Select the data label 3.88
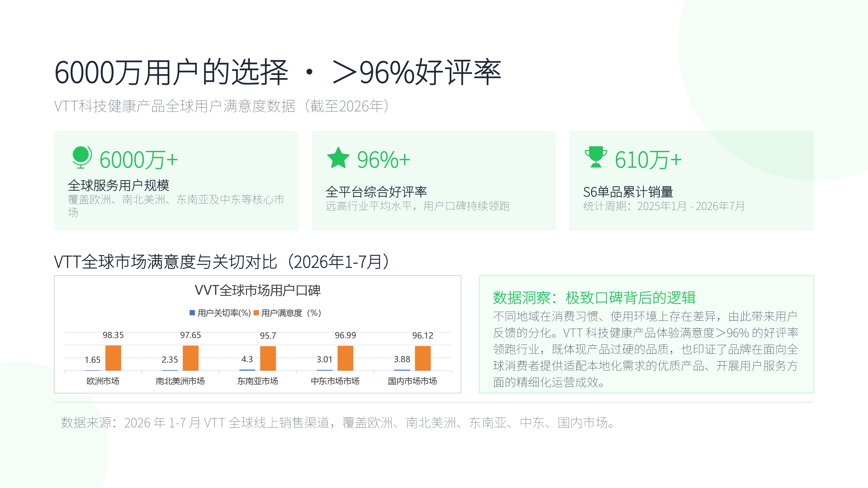The width and height of the screenshot is (868, 488). click(402, 359)
